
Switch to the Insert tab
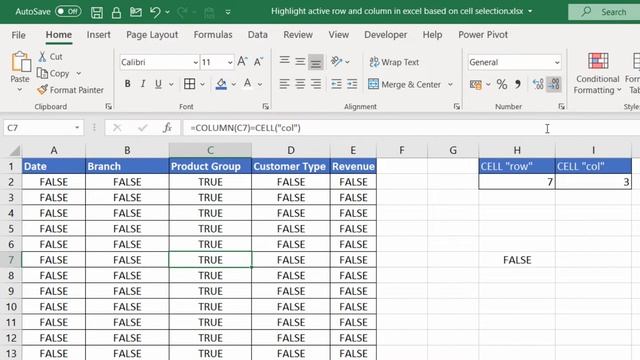pos(98,35)
